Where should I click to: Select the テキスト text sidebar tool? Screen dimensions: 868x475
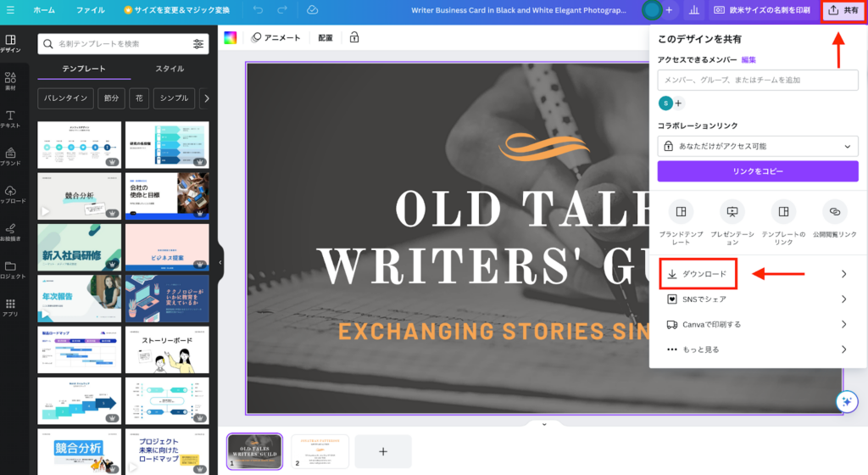(10, 119)
